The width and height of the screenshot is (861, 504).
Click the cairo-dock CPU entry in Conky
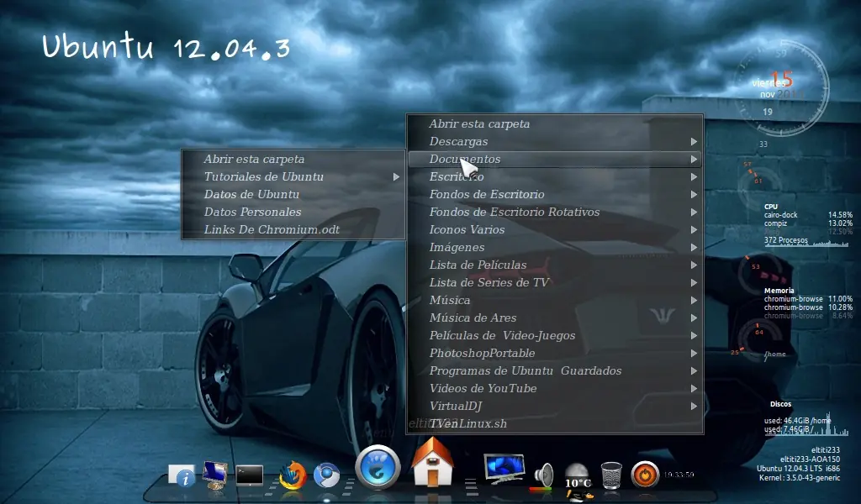click(808, 215)
